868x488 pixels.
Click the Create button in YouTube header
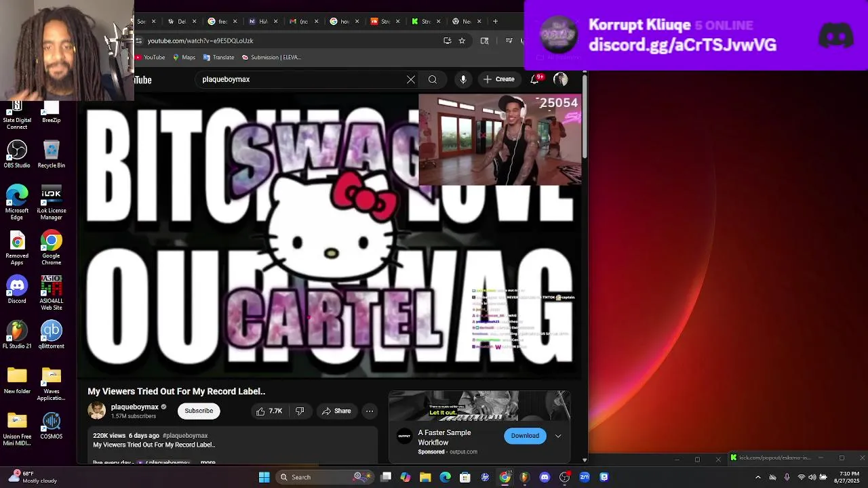[x=499, y=79]
